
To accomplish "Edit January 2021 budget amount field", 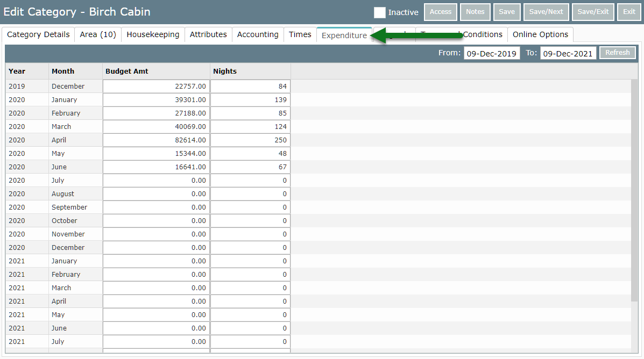I will click(x=157, y=261).
